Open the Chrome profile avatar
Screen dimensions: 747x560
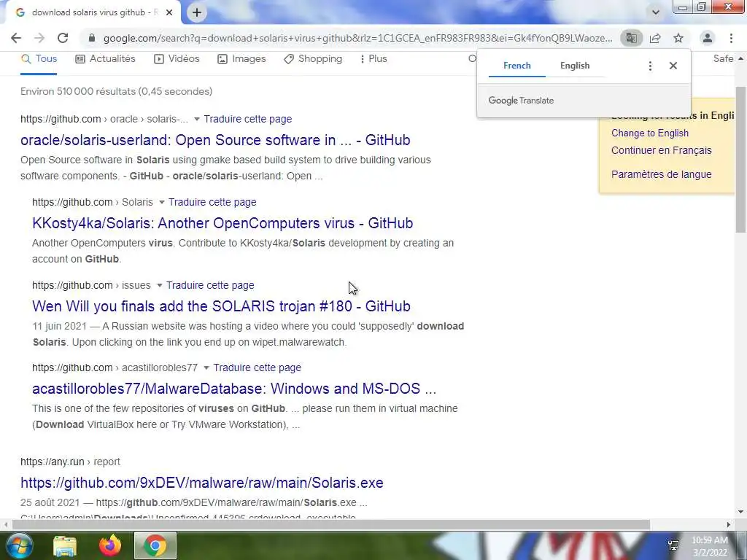click(708, 38)
